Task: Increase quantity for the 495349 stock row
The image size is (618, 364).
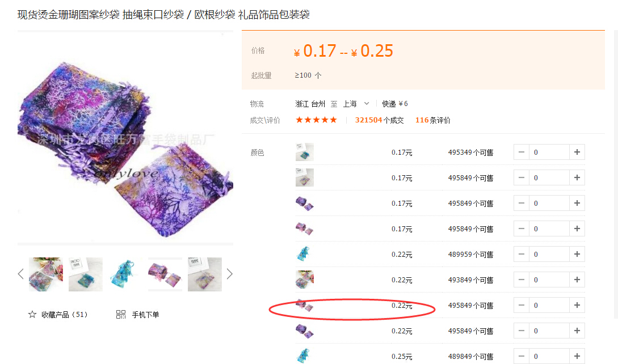Action: (x=577, y=152)
